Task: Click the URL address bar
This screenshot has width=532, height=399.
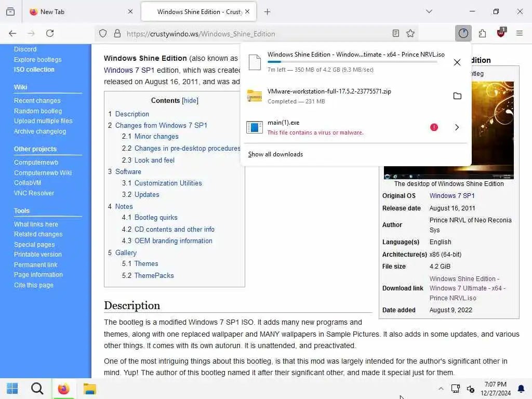Action: tap(258, 34)
